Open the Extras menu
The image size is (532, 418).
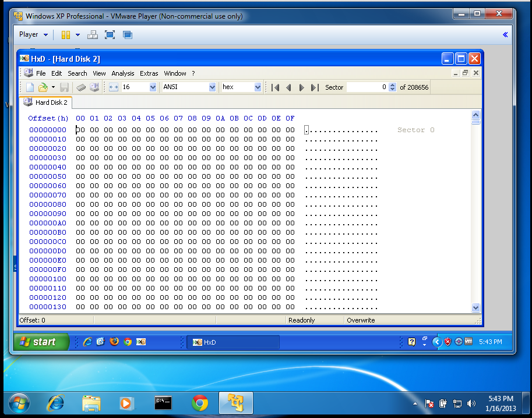click(x=149, y=73)
